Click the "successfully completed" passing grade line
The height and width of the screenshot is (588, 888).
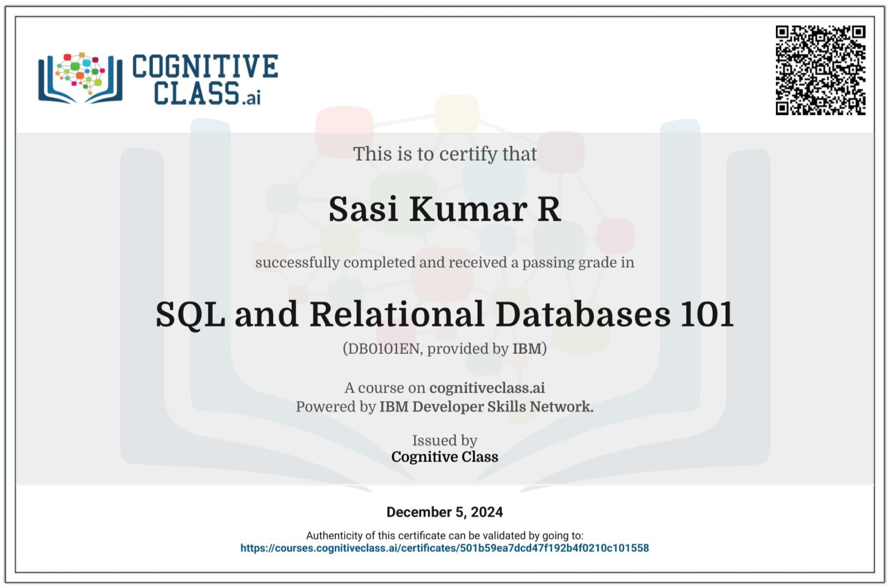coord(445,263)
